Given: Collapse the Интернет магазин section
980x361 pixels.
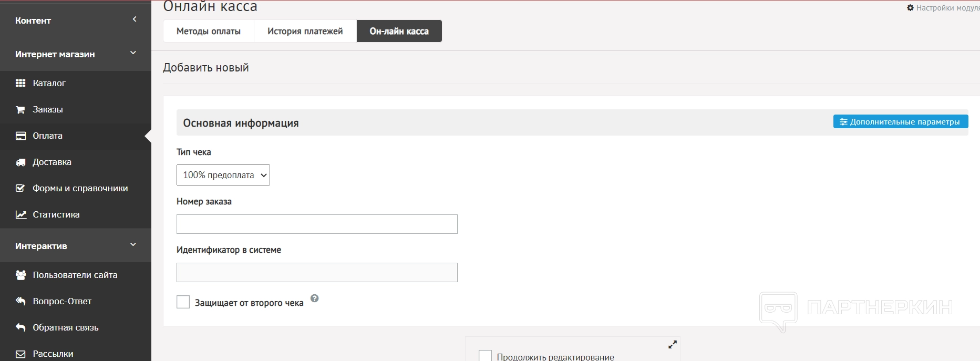Looking at the screenshot, I should click(x=133, y=53).
